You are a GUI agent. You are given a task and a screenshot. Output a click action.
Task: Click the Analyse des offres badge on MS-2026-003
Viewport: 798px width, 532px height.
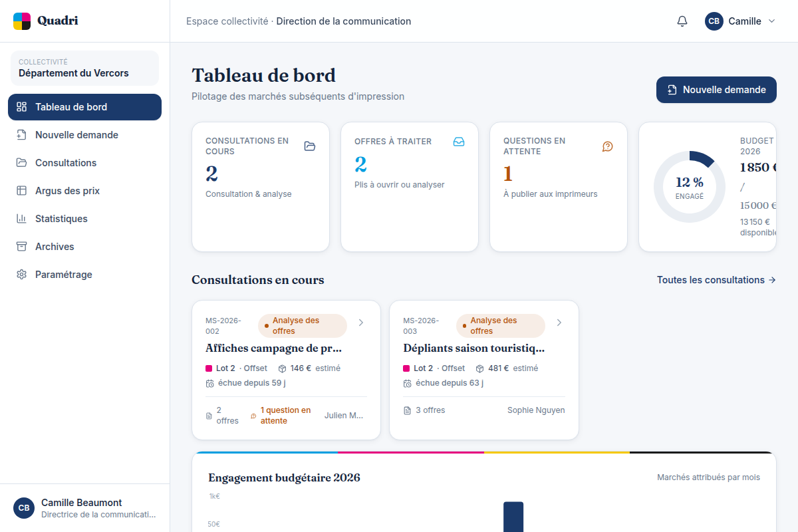click(x=501, y=326)
